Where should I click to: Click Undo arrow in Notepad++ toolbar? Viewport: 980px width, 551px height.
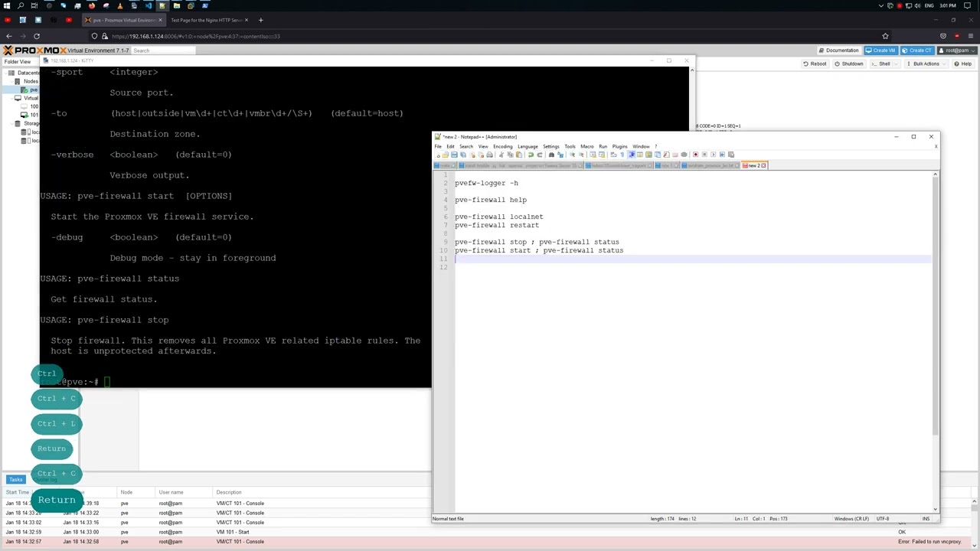[531, 155]
